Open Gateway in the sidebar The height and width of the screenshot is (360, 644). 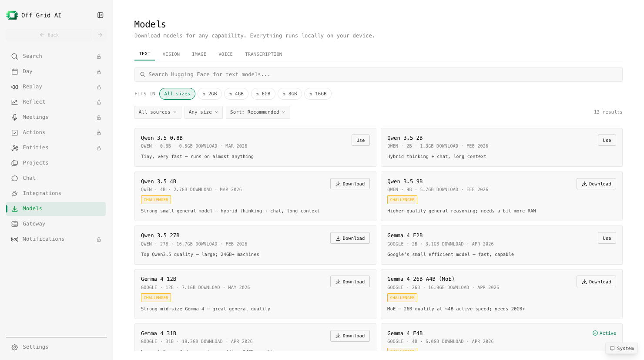pos(56,224)
